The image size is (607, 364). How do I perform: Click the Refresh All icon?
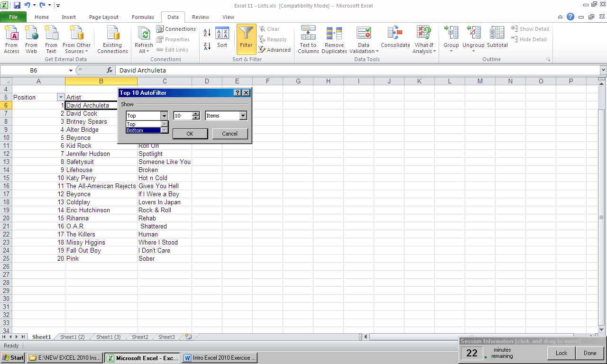coord(144,40)
